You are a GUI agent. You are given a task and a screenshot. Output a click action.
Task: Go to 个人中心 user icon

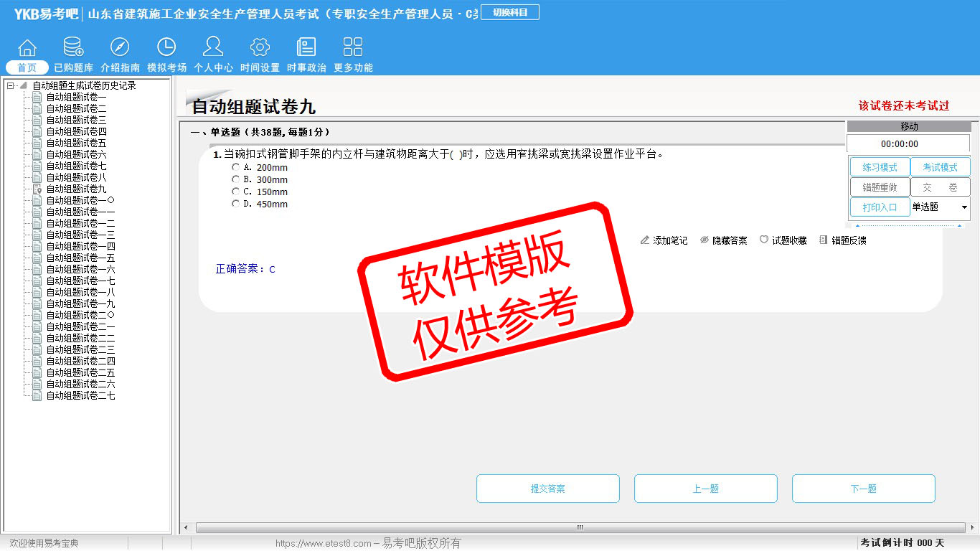(213, 48)
